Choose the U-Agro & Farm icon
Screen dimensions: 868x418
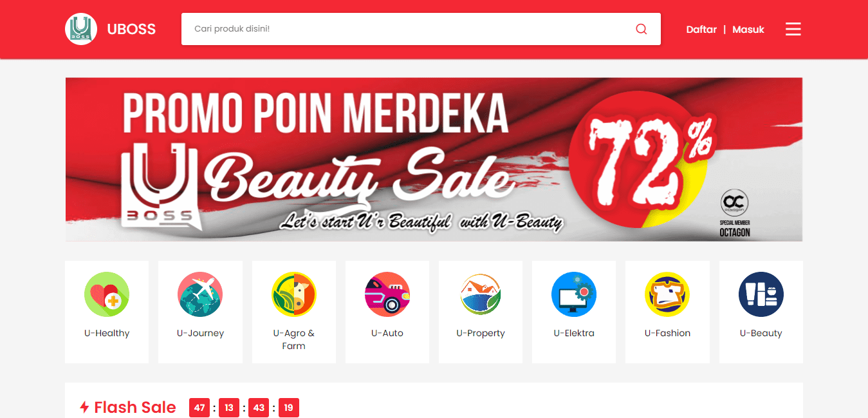point(294,294)
